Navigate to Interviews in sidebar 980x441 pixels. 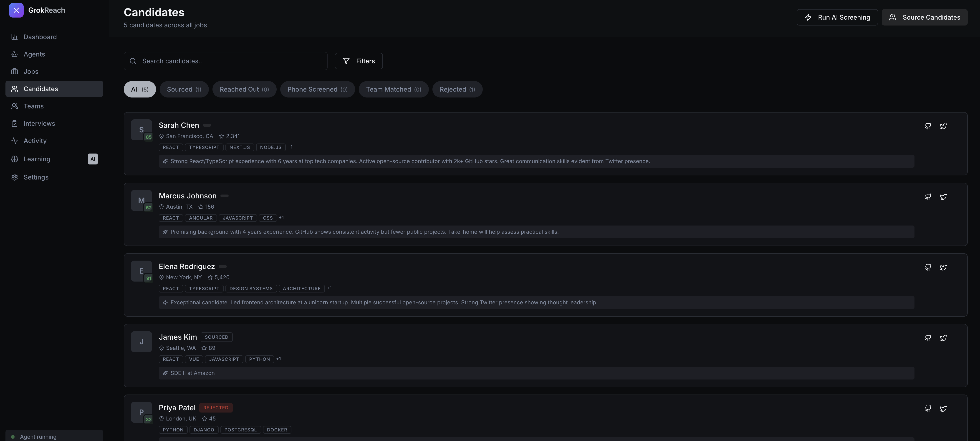click(x=39, y=123)
